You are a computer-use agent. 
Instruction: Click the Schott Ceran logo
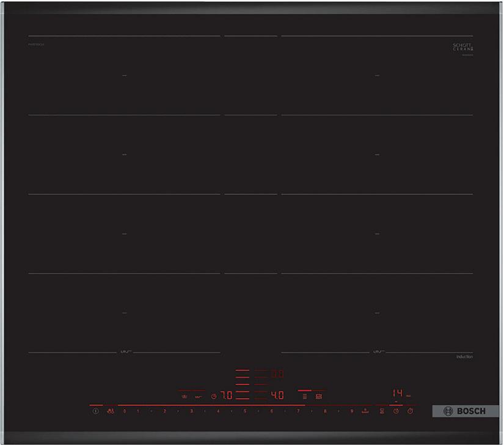pyautogui.click(x=463, y=47)
